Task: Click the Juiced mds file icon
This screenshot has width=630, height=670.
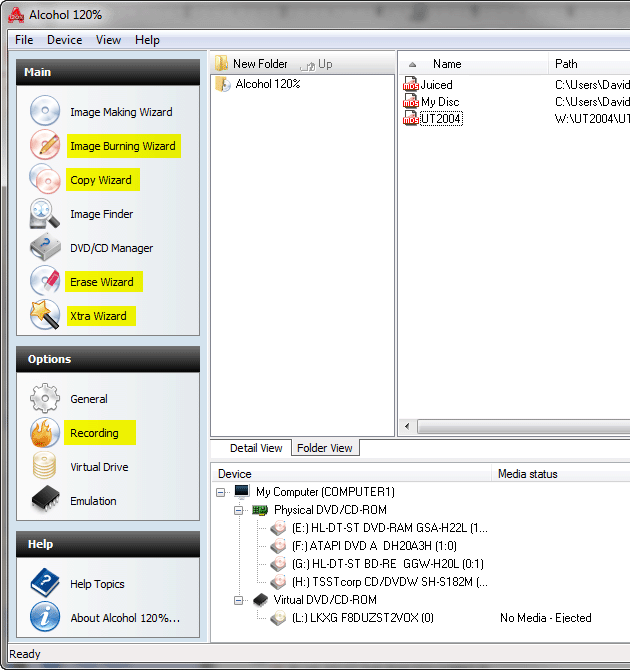Action: (410, 84)
